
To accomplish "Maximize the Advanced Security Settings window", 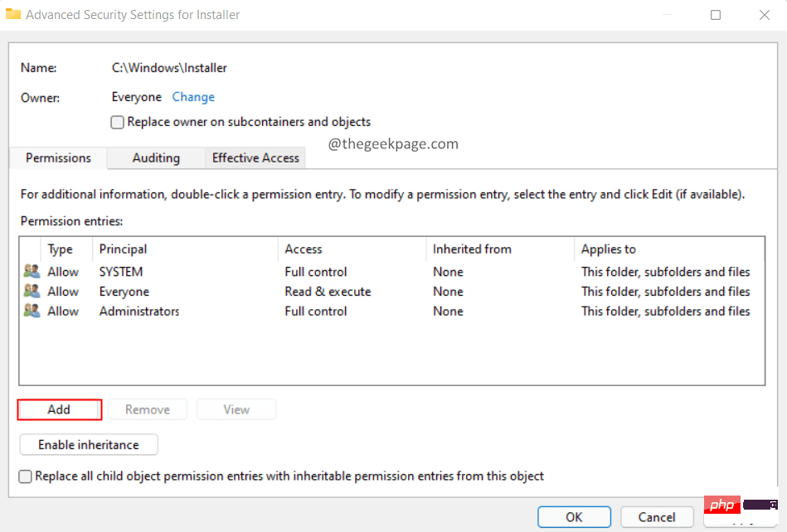I will 716,15.
